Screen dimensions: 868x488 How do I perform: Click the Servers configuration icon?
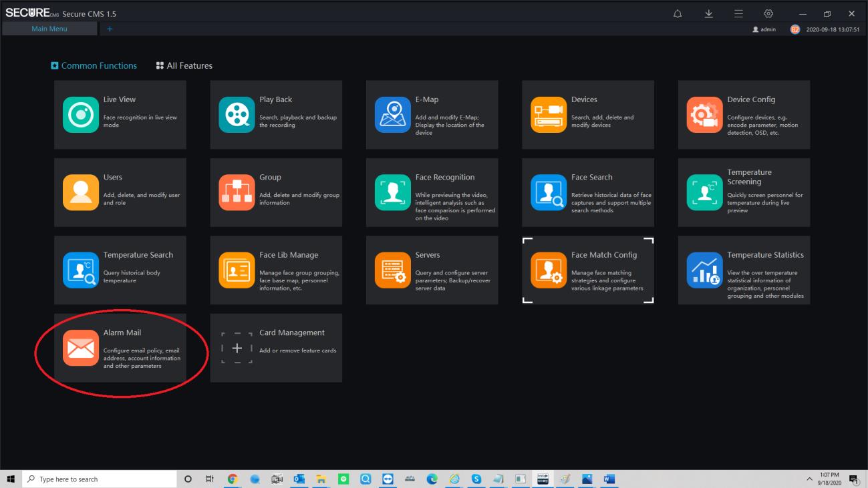click(392, 270)
